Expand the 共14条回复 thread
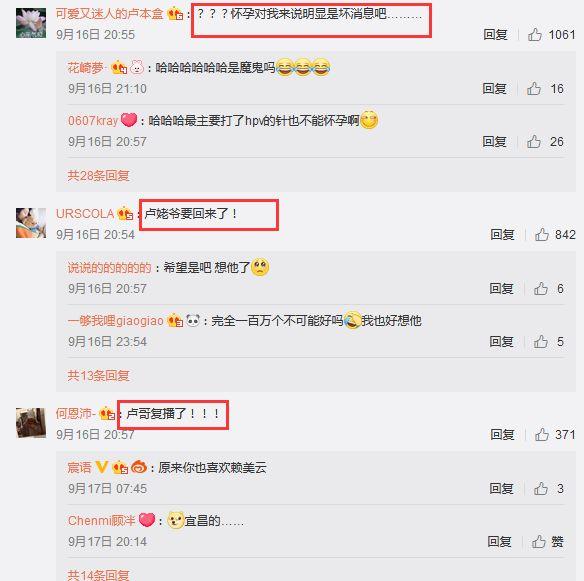584x581 pixels. click(x=98, y=575)
